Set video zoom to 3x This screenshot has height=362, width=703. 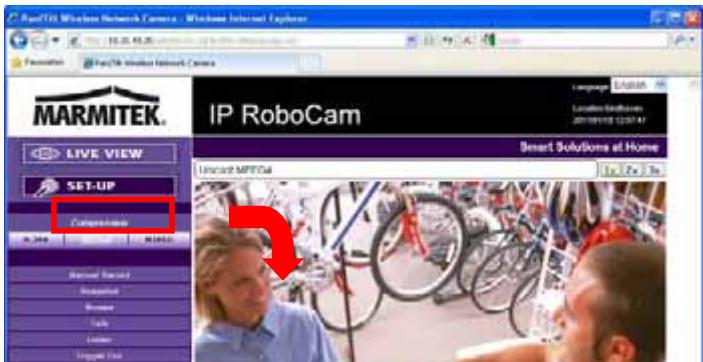pyautogui.click(x=654, y=170)
